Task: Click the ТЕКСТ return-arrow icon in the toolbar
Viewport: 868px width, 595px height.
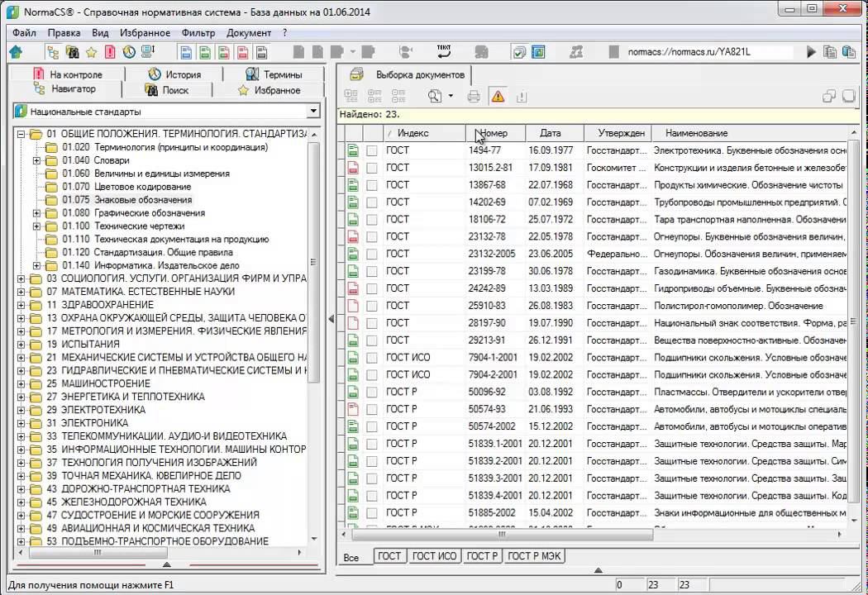Action: coord(444,51)
